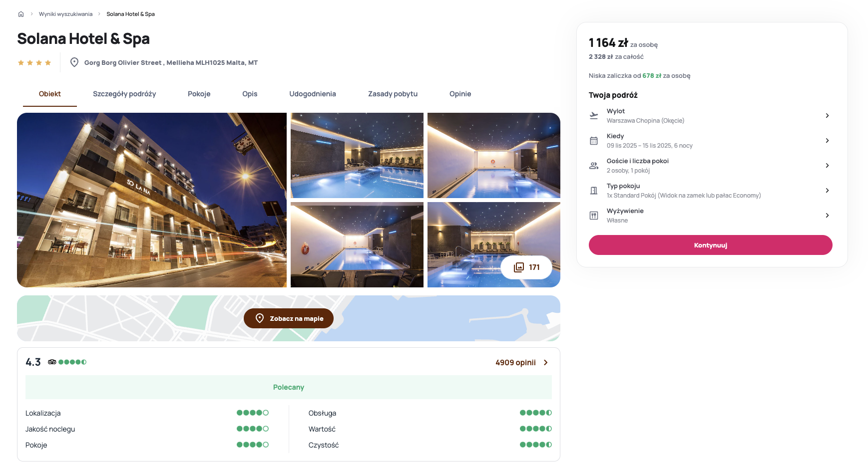Viewport: 868px width, 470px height.
Task: Click the 678 zł low deposit text
Action: tap(652, 76)
